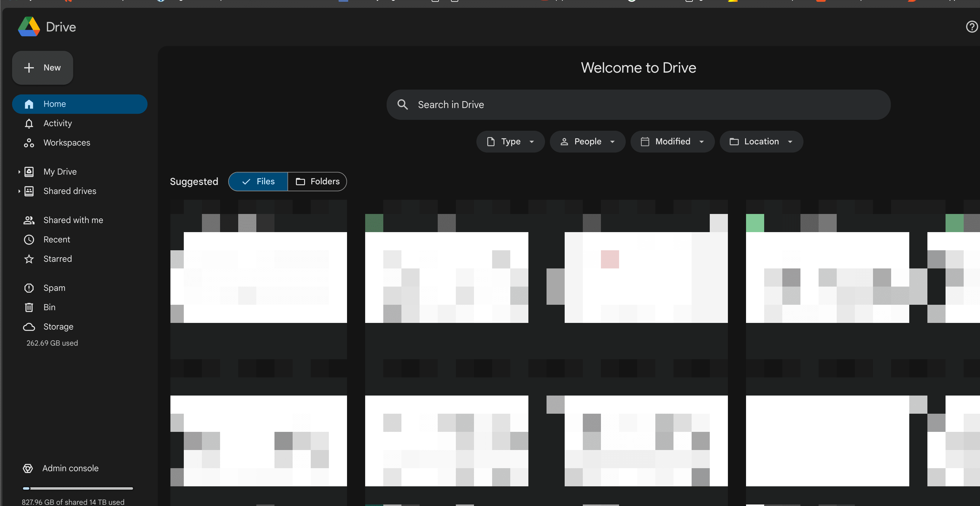Click the People filter menu
The image size is (980, 506).
(x=587, y=141)
